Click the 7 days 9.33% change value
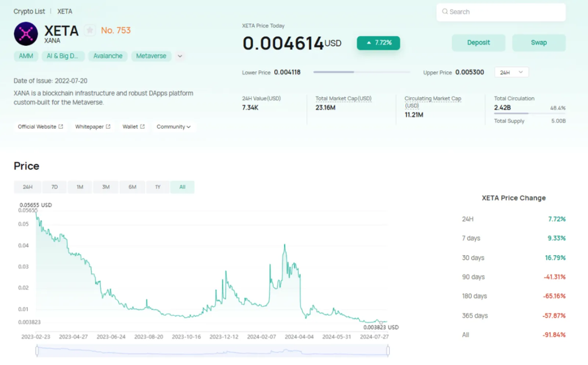The height and width of the screenshot is (365, 588). coord(557,238)
